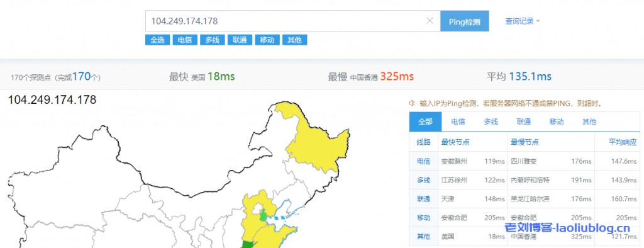The width and height of the screenshot is (644, 248).
Task: Switch to the 移动 tab in the results table
Action: point(557,121)
